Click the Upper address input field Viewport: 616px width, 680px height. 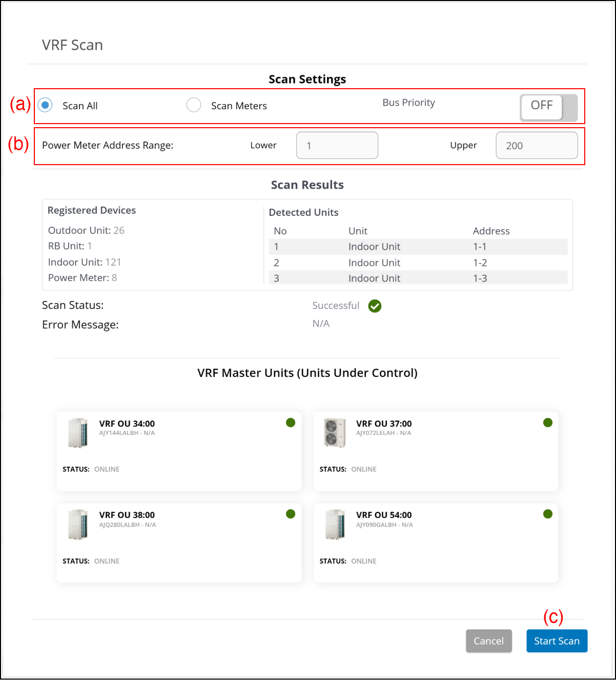coord(536,146)
